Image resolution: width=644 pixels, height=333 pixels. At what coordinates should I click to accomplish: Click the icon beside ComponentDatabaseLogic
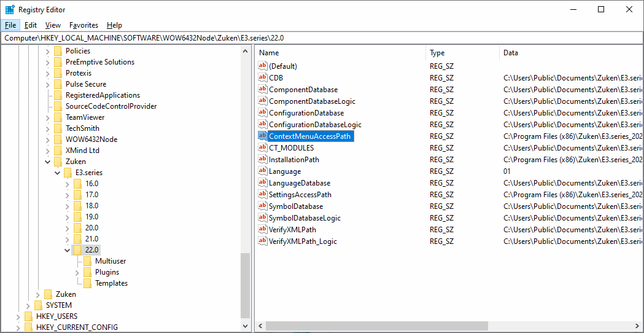[262, 101]
